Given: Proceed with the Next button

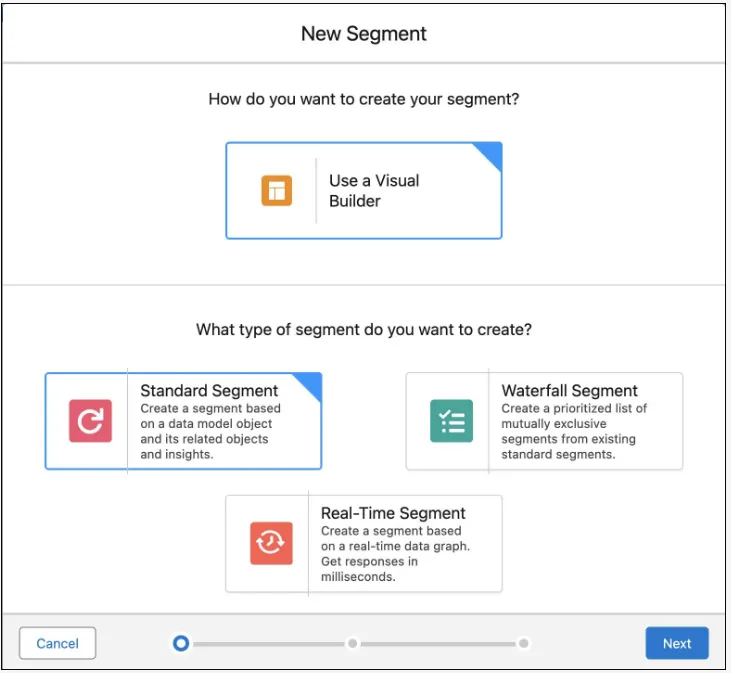Looking at the screenshot, I should point(677,643).
